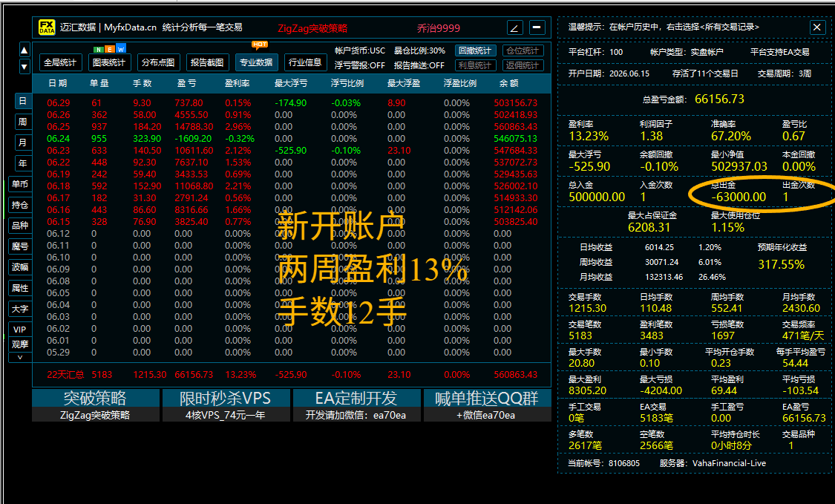The width and height of the screenshot is (835, 504).
Task: Minimize the MyfxData statistics window
Action: (x=537, y=27)
